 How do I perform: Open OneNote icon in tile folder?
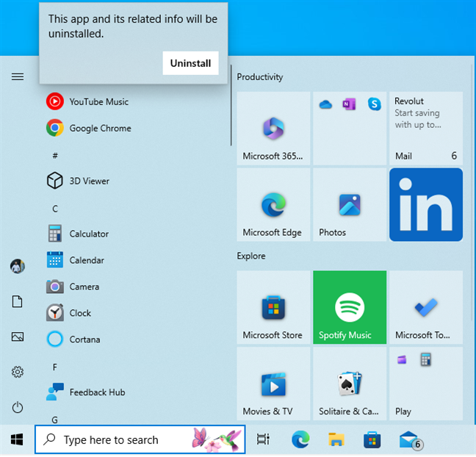[349, 104]
